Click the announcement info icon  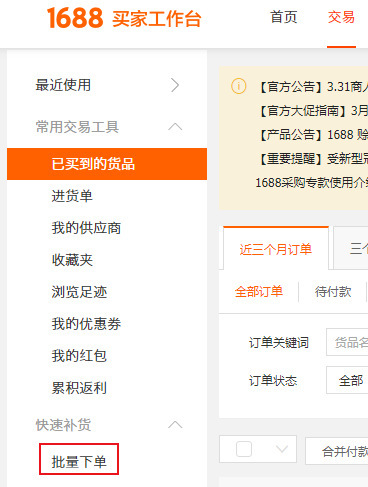(239, 86)
